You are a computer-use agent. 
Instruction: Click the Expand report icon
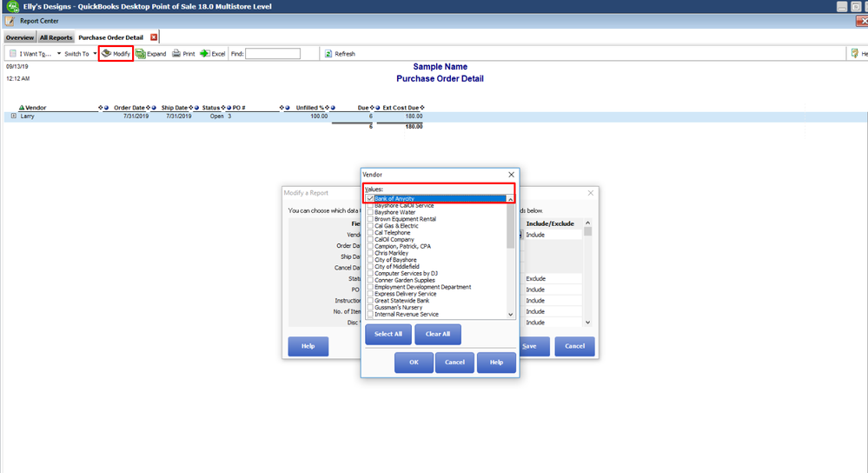tap(141, 53)
